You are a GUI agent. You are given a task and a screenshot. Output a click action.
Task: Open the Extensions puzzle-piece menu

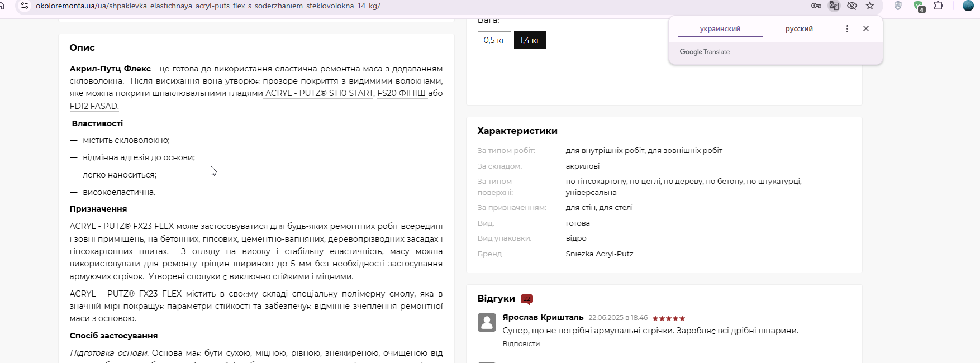click(x=939, y=6)
